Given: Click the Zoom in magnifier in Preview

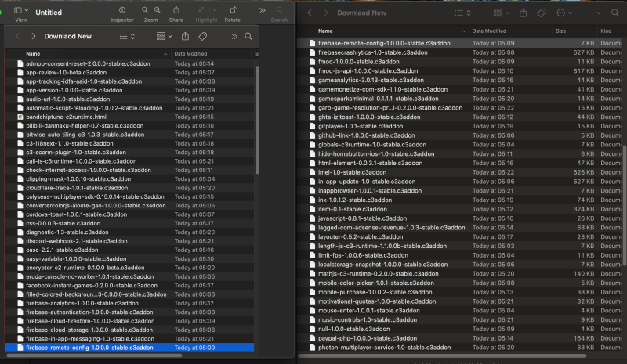Looking at the screenshot, I should (x=158, y=10).
